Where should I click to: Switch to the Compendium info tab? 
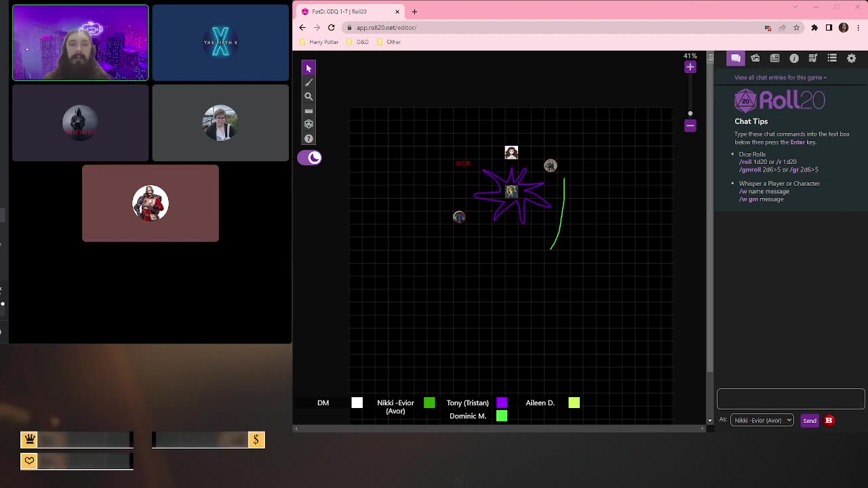[x=794, y=58]
